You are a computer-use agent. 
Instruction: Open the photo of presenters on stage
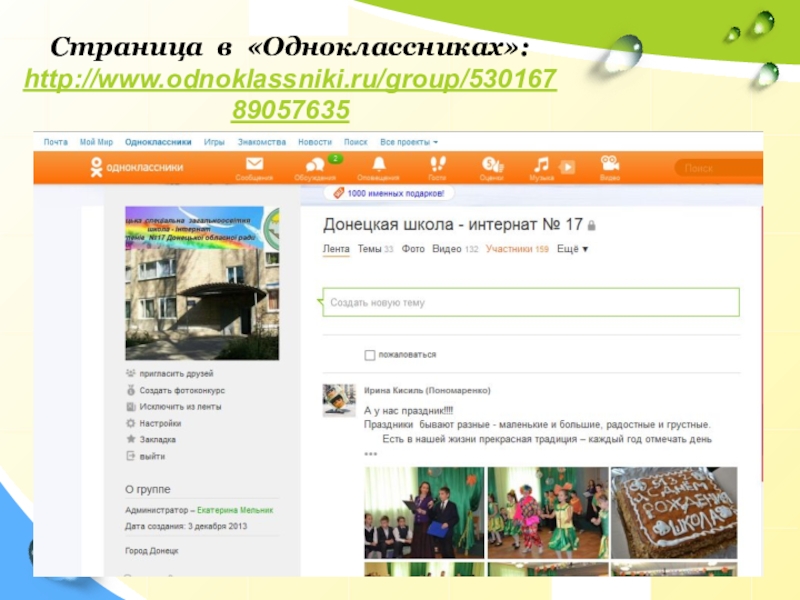424,513
